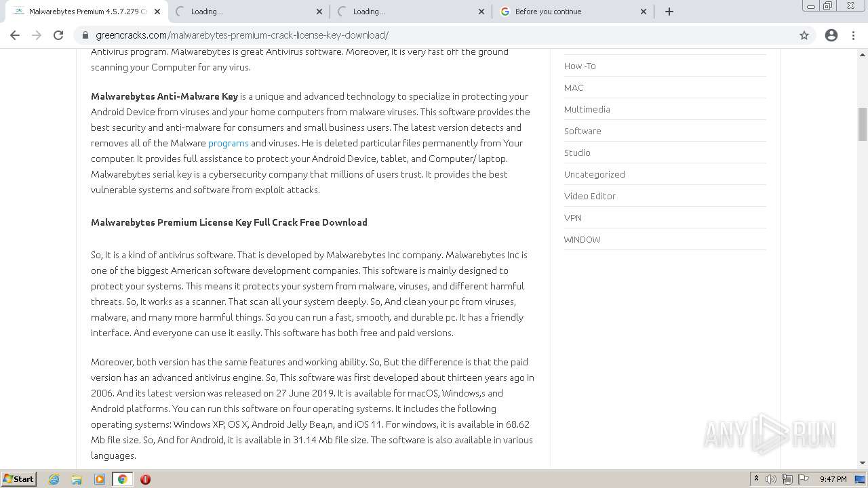This screenshot has width=868, height=488.
Task: Open Windows Explorer folder from taskbar
Action: (x=77, y=479)
